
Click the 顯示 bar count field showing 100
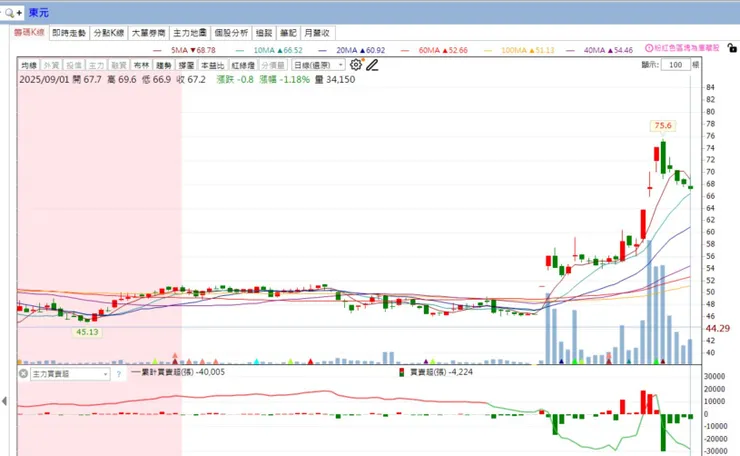pyautogui.click(x=675, y=65)
